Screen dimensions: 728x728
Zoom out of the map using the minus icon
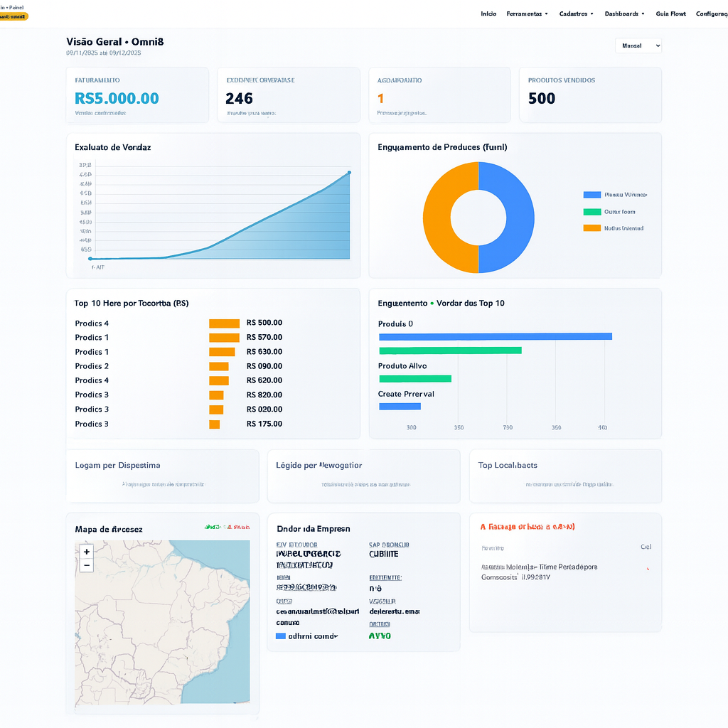(x=86, y=565)
